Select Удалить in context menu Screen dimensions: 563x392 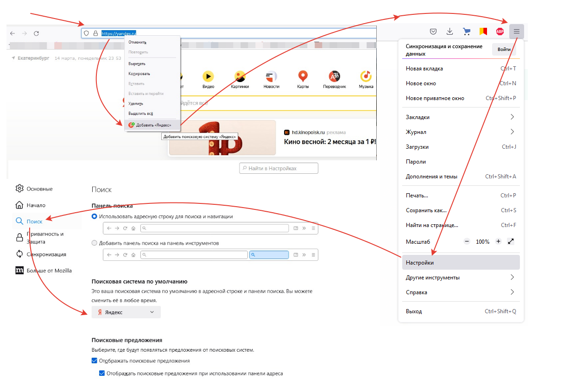[x=152, y=103]
